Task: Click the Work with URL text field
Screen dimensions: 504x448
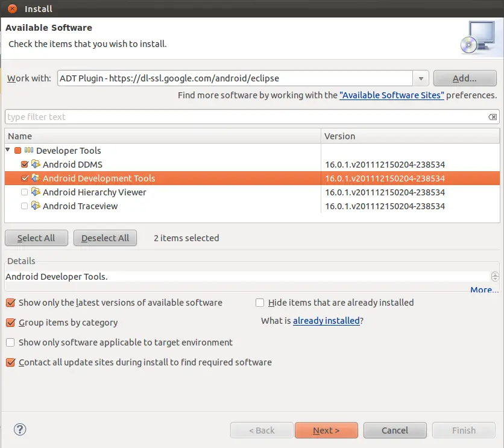Action: pyautogui.click(x=235, y=78)
